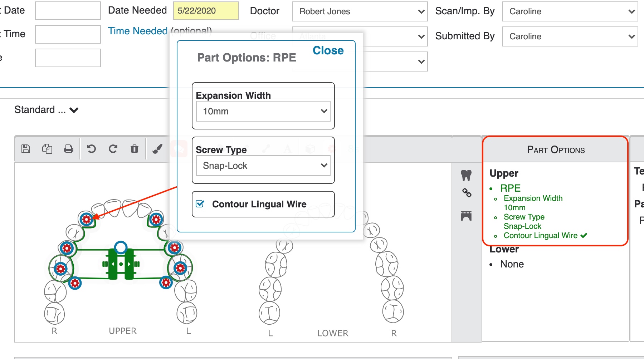Click the red gear on the upper L canine

tap(156, 219)
